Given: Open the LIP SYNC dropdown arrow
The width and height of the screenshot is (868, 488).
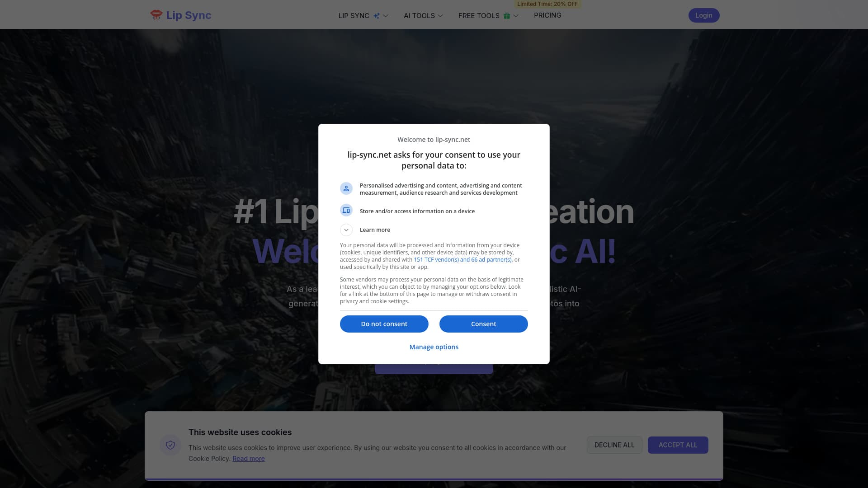Looking at the screenshot, I should tap(386, 16).
